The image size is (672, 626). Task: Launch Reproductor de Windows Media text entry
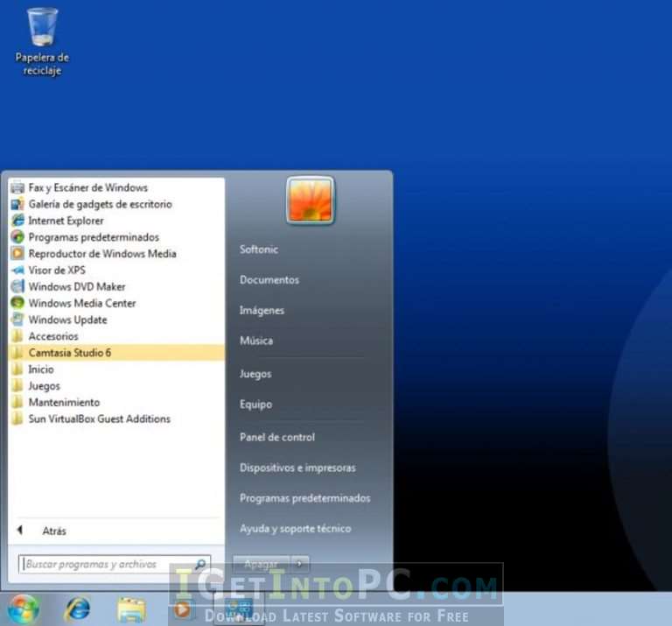point(102,254)
